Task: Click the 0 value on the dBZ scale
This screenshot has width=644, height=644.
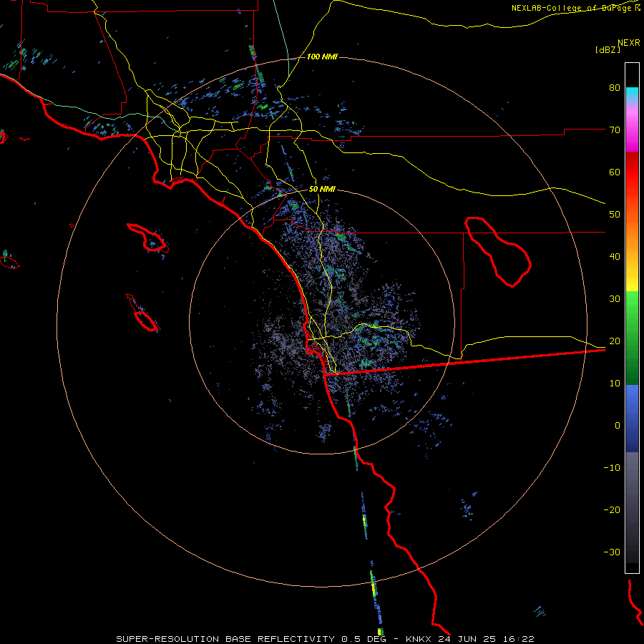Action: pyautogui.click(x=618, y=426)
